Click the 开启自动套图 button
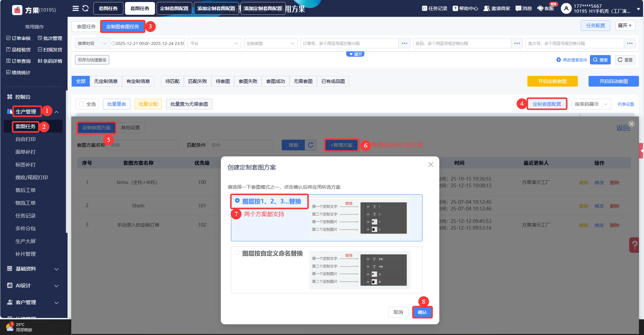This screenshot has height=335, width=644. [614, 81]
